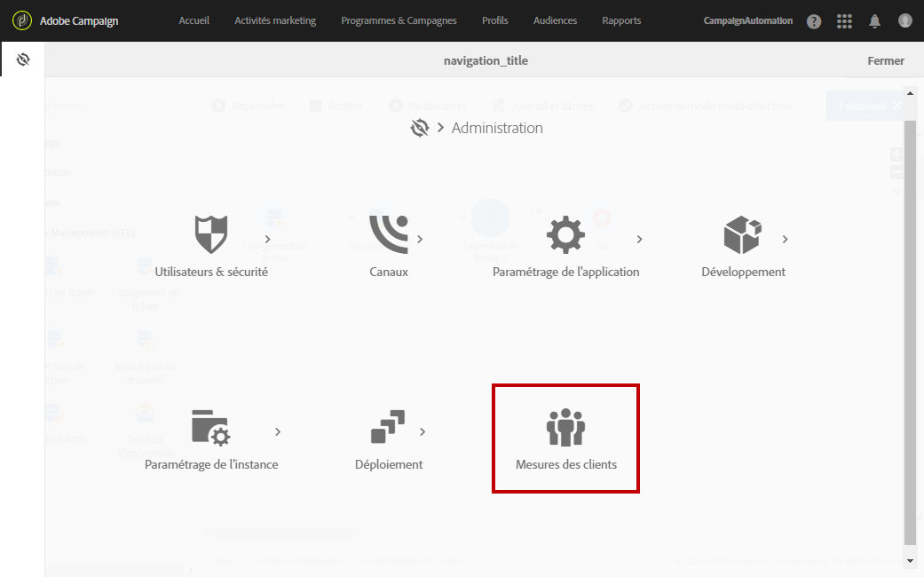Open Utilisateurs & sécurité shield icon
924x577 pixels.
[x=211, y=234]
